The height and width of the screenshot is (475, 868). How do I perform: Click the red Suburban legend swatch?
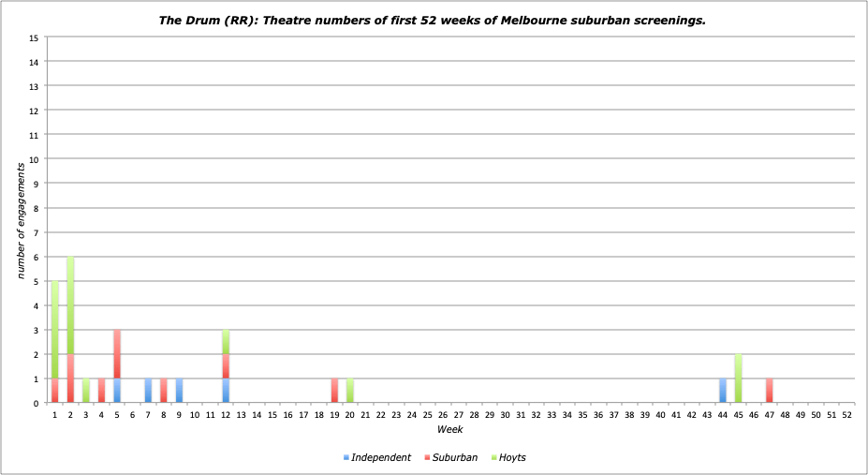[x=428, y=457]
